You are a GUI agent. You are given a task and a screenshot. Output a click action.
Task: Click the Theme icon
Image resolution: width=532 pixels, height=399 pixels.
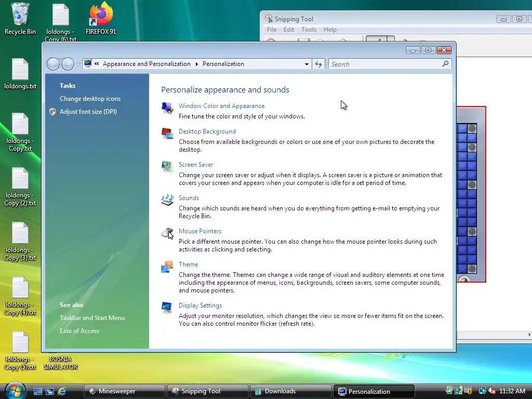pos(167,267)
